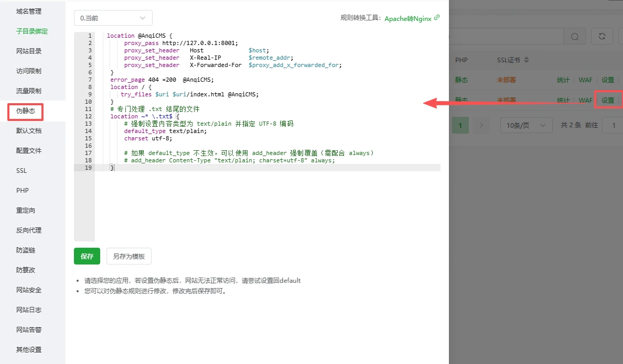Open 网站安全 section

click(x=29, y=290)
